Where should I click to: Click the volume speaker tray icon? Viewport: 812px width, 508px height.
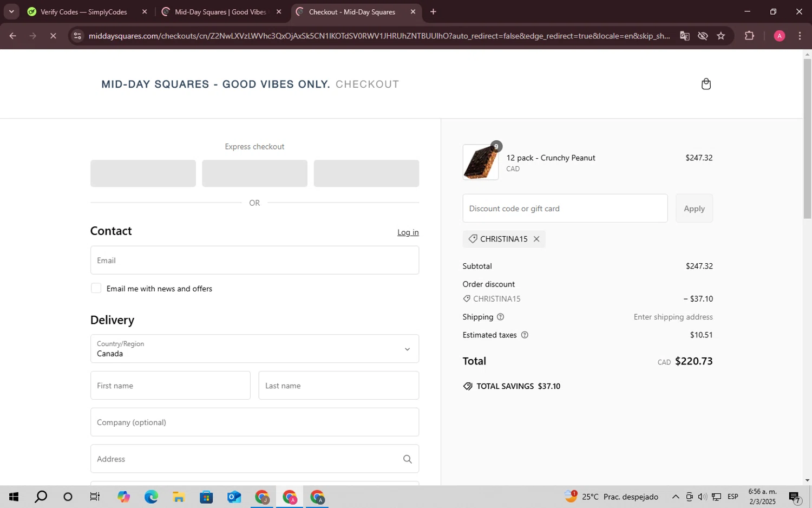click(703, 497)
